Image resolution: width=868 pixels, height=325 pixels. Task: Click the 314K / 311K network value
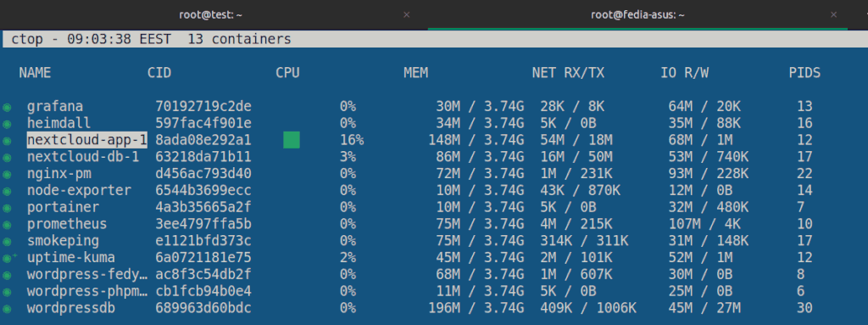point(585,241)
